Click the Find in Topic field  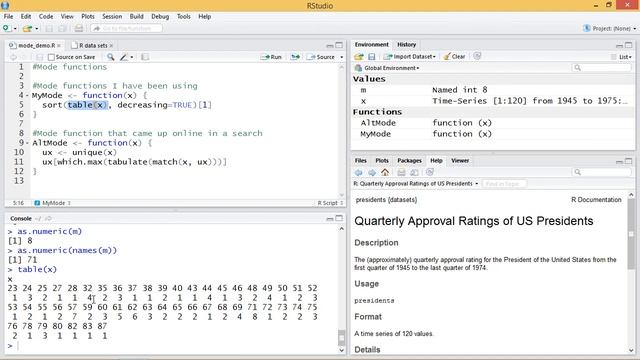(x=504, y=184)
